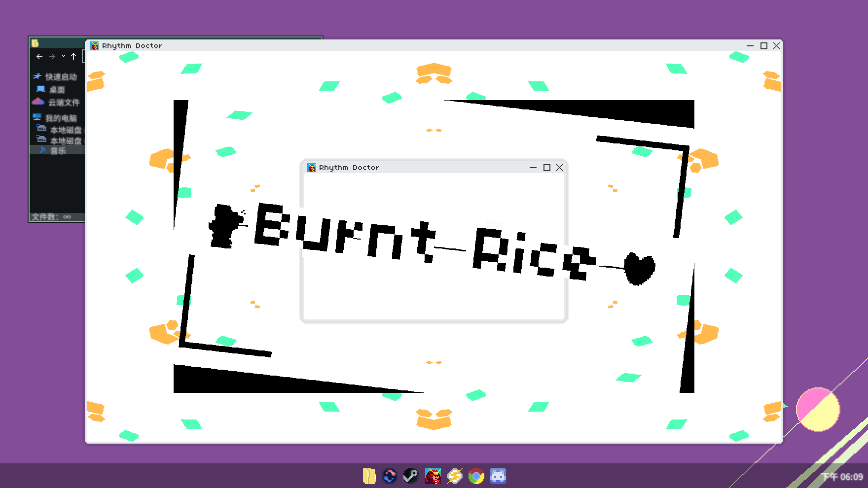
Task: Open Discord from the taskbar
Action: (x=498, y=476)
